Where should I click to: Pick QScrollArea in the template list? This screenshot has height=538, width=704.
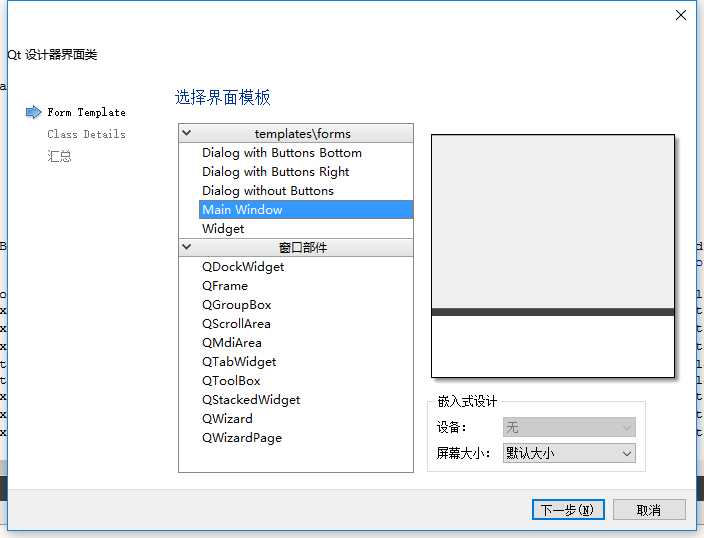tap(236, 323)
